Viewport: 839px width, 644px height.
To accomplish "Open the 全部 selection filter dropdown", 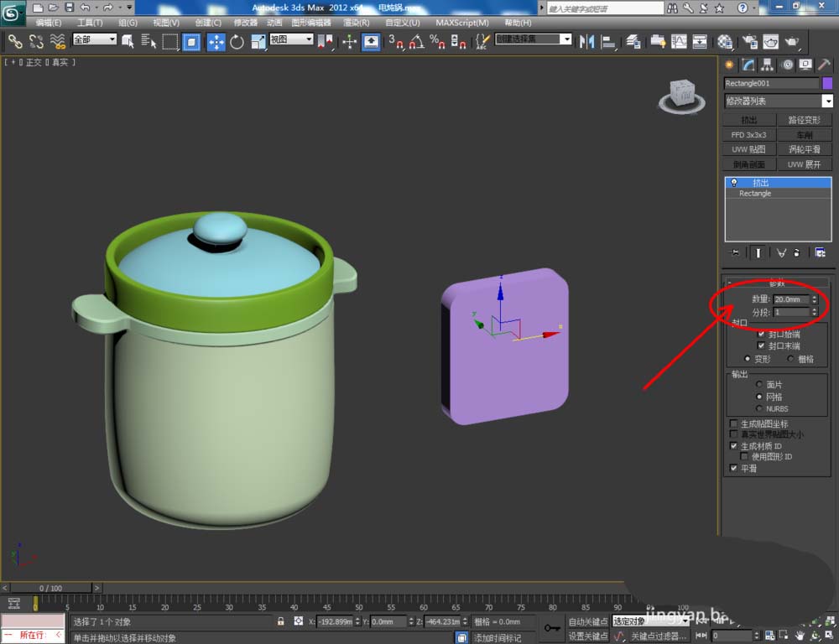I will (94, 39).
